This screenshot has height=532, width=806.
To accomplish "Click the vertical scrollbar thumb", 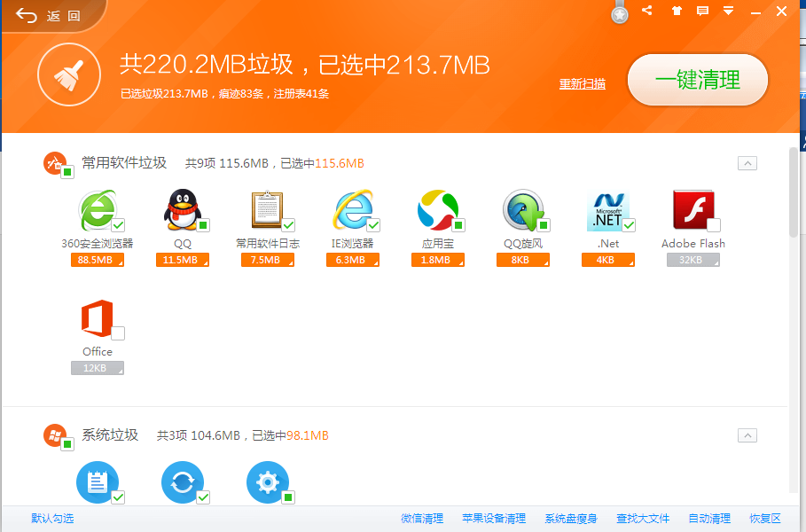I will (x=794, y=192).
